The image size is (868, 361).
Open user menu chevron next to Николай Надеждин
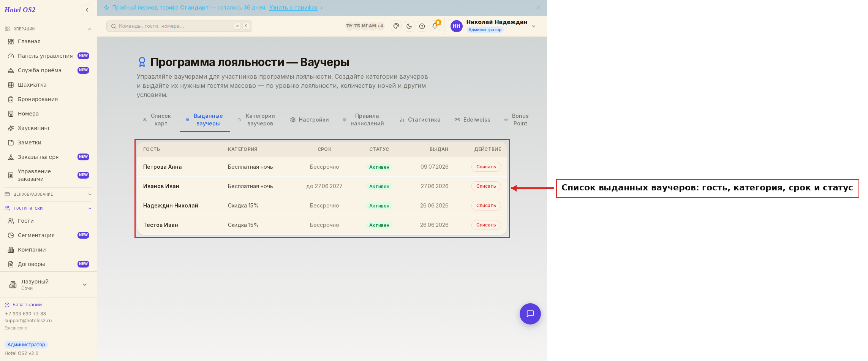(x=534, y=26)
